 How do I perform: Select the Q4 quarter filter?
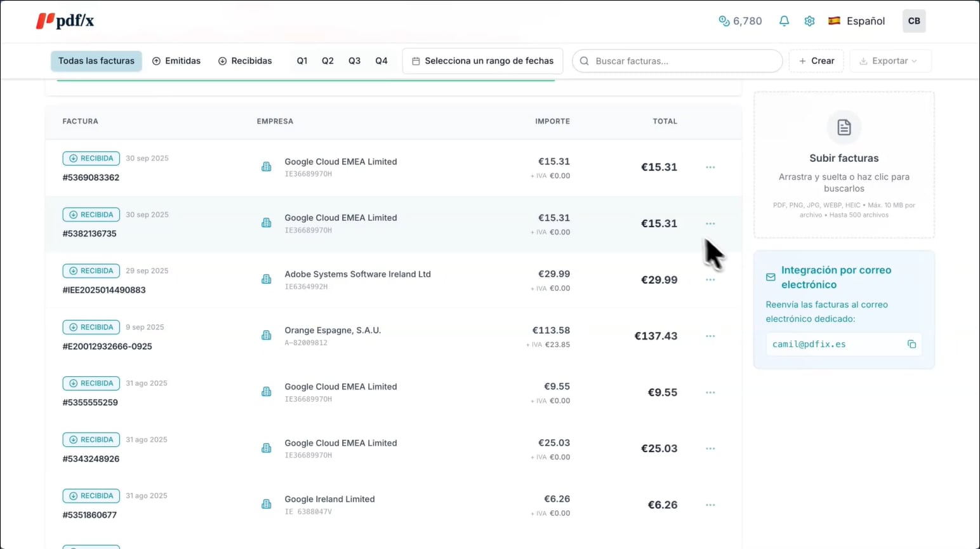(x=381, y=61)
